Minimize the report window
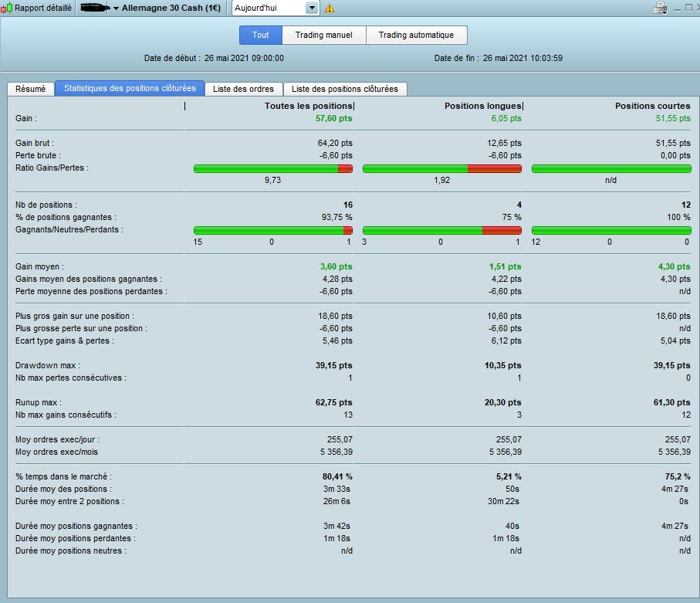Viewport: 700px width, 603px height. (x=677, y=8)
